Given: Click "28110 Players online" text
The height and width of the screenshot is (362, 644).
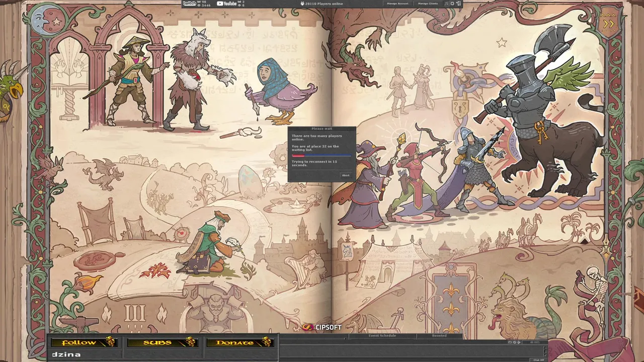Looking at the screenshot, I should (x=324, y=4).
